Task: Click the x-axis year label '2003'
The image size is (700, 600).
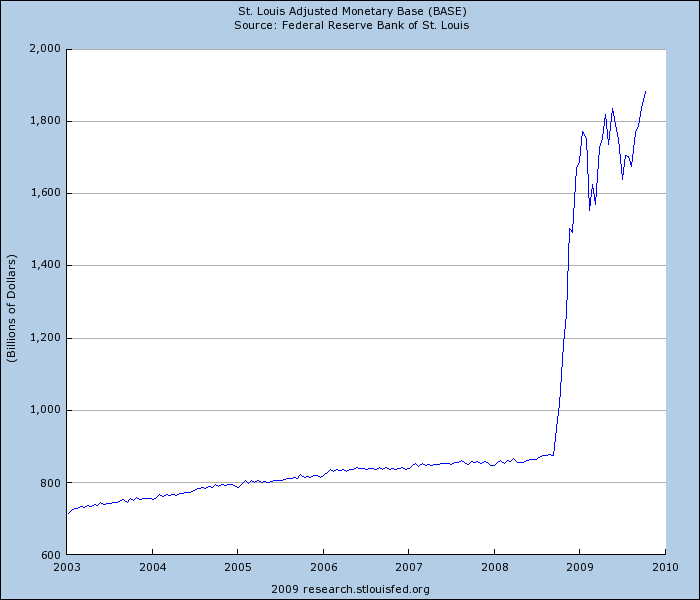Action: click(67, 567)
